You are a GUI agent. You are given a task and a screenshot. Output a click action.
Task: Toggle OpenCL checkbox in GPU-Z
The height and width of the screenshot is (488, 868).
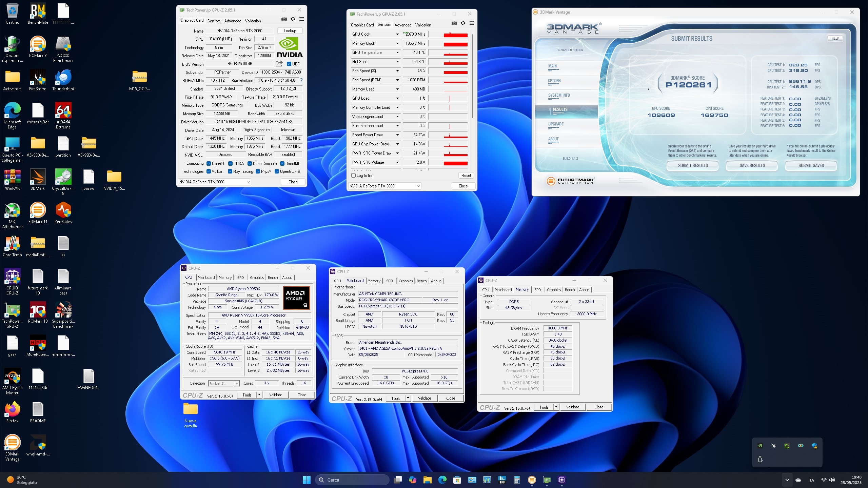coord(209,163)
